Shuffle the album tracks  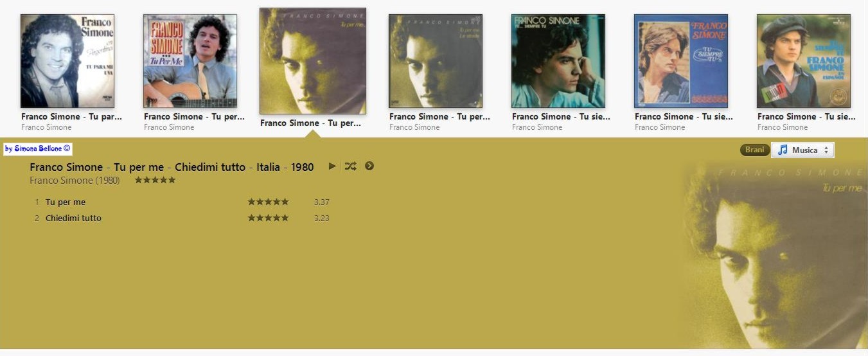(x=350, y=166)
